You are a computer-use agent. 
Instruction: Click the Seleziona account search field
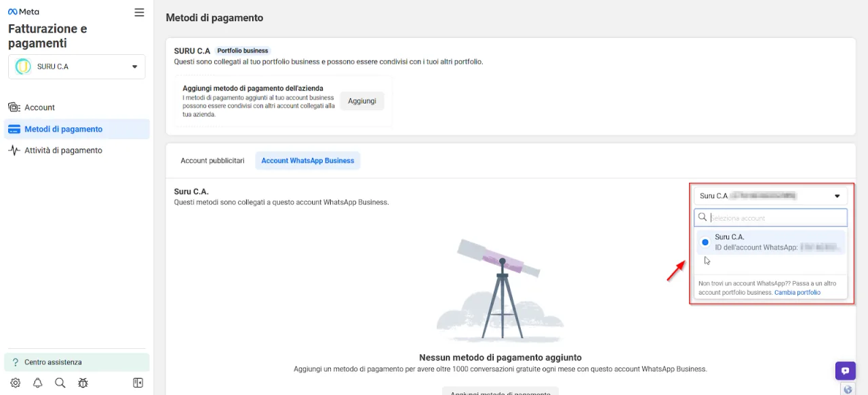point(771,217)
